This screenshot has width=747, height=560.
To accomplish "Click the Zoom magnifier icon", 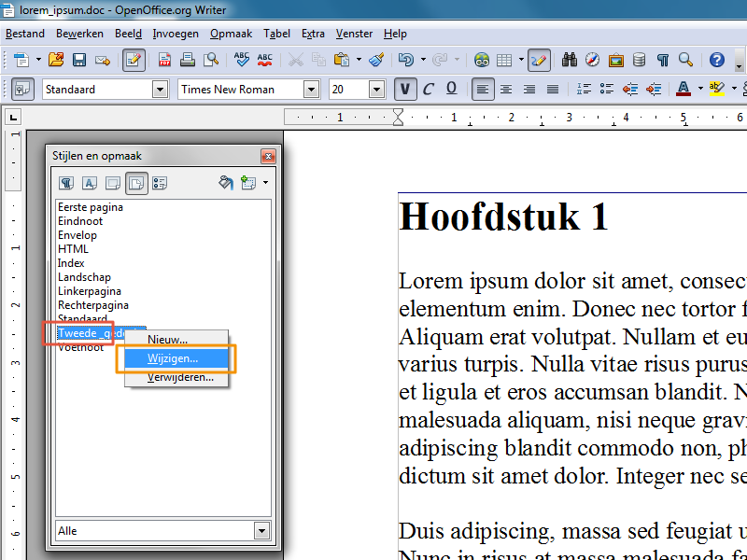I will (x=685, y=60).
